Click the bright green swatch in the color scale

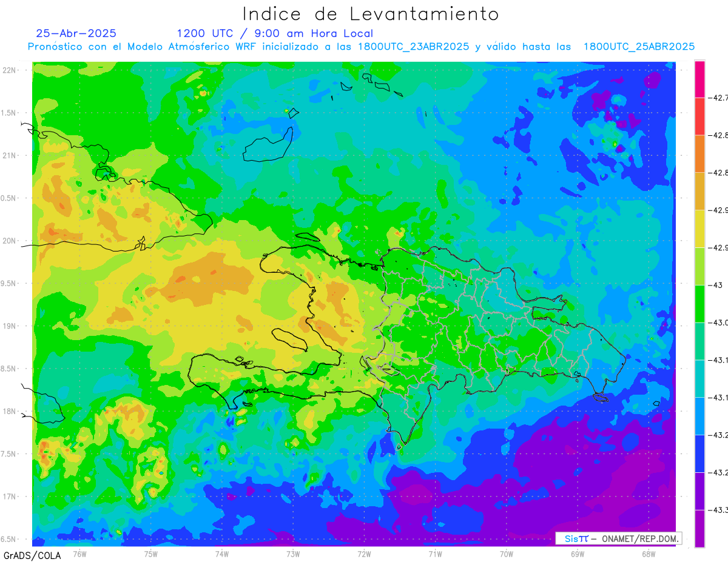click(699, 303)
